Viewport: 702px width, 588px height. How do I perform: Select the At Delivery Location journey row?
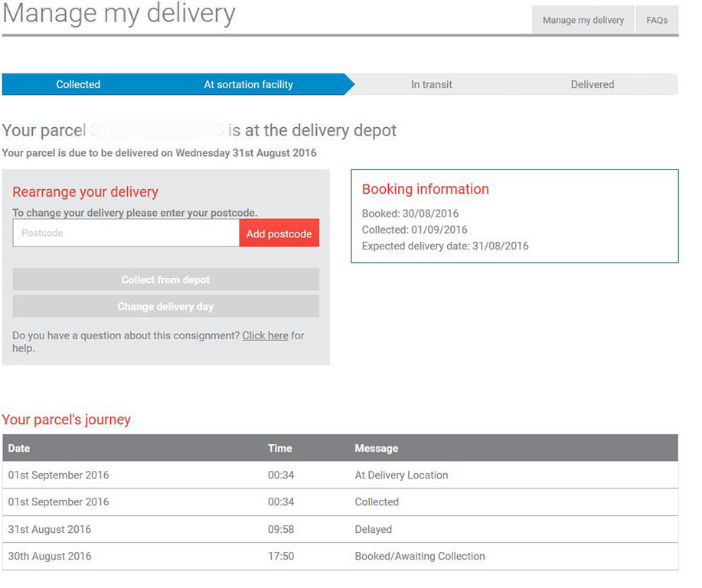(x=401, y=475)
